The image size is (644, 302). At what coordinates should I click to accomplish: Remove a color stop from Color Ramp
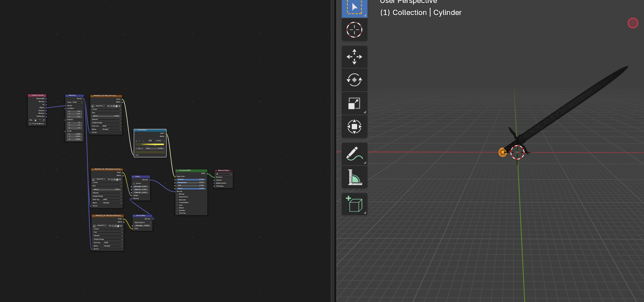139,141
